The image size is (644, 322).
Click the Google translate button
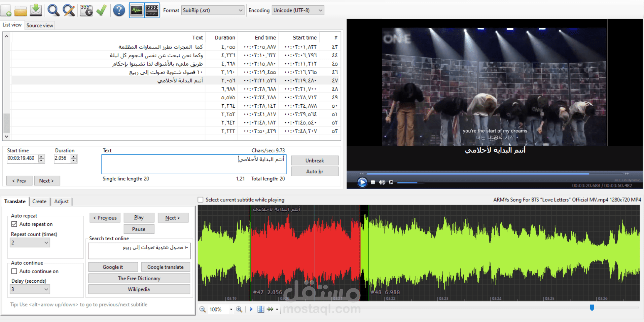[x=166, y=267]
